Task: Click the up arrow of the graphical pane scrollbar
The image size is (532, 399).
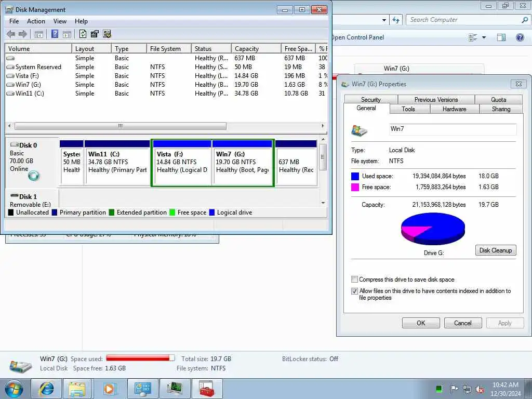Action: pyautogui.click(x=323, y=139)
